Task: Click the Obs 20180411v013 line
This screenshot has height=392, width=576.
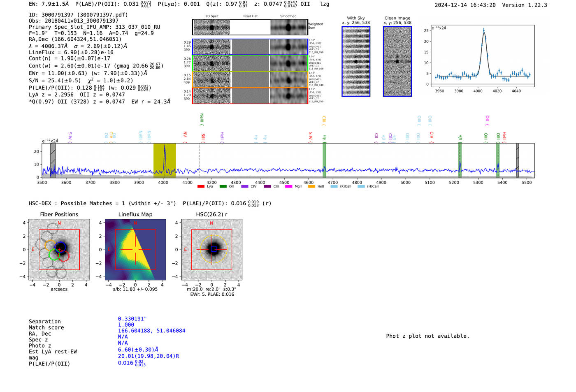Action: click(74, 21)
